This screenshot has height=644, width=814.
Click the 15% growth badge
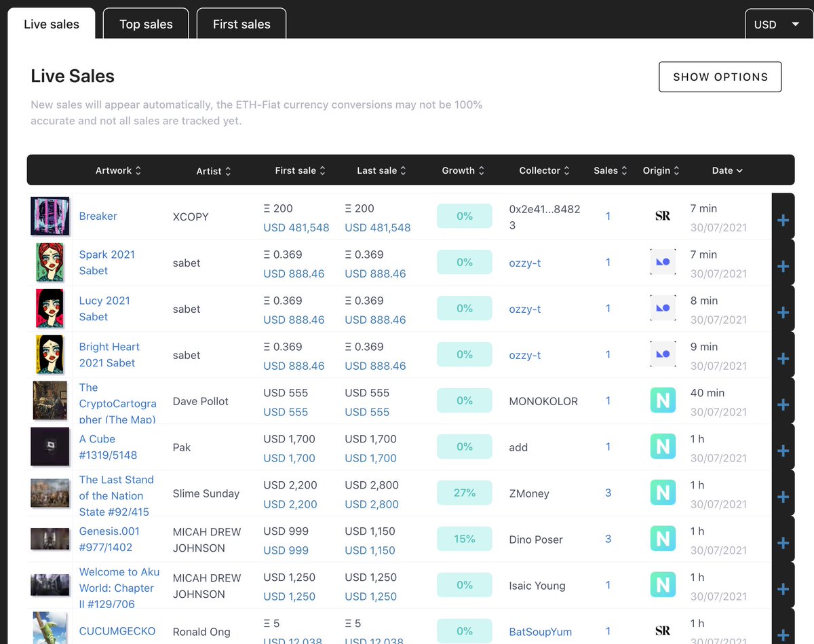pos(465,539)
